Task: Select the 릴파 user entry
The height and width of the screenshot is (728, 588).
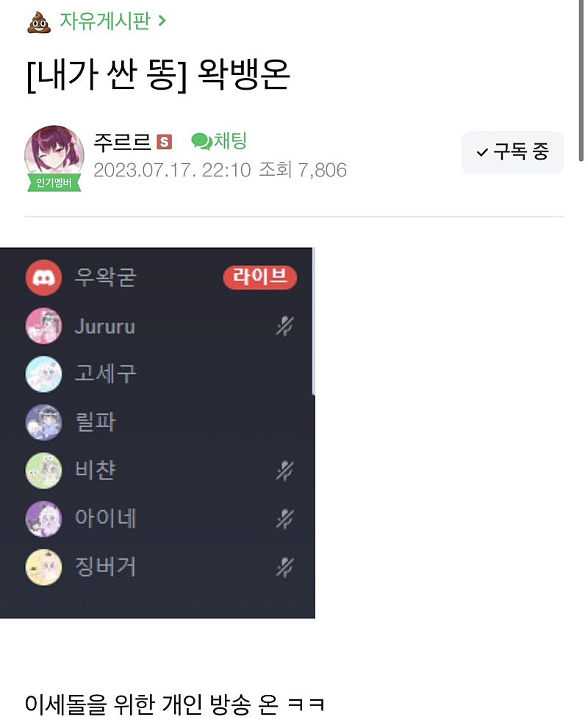Action: (157, 423)
